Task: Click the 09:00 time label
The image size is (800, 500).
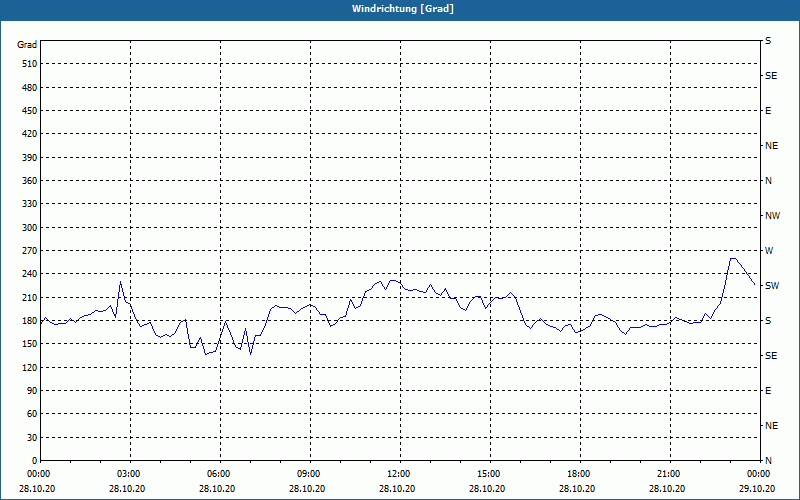Action: pos(310,474)
